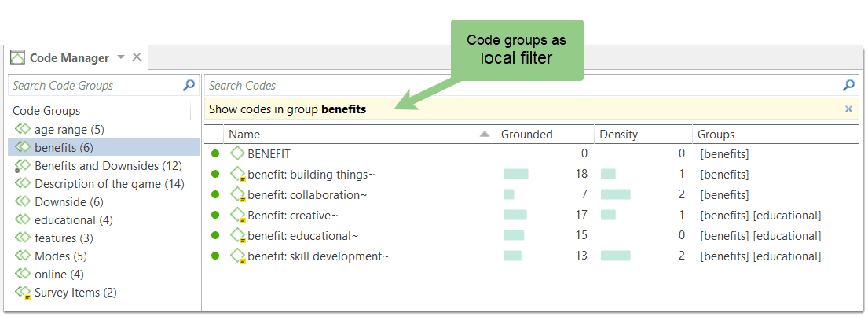The image size is (868, 317).
Task: Click the code icon of collaboration
Action: click(x=238, y=195)
